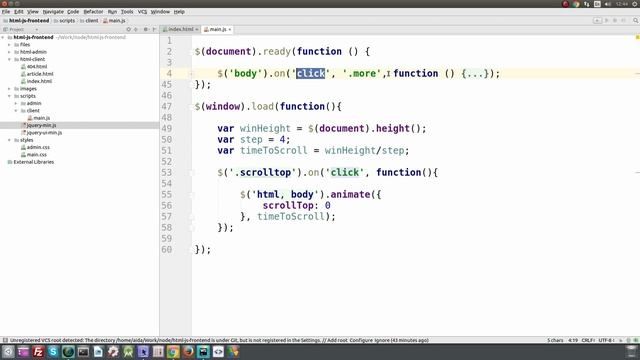The height and width of the screenshot is (360, 640).
Task: Close the index.html editor tab
Action: 197,29
